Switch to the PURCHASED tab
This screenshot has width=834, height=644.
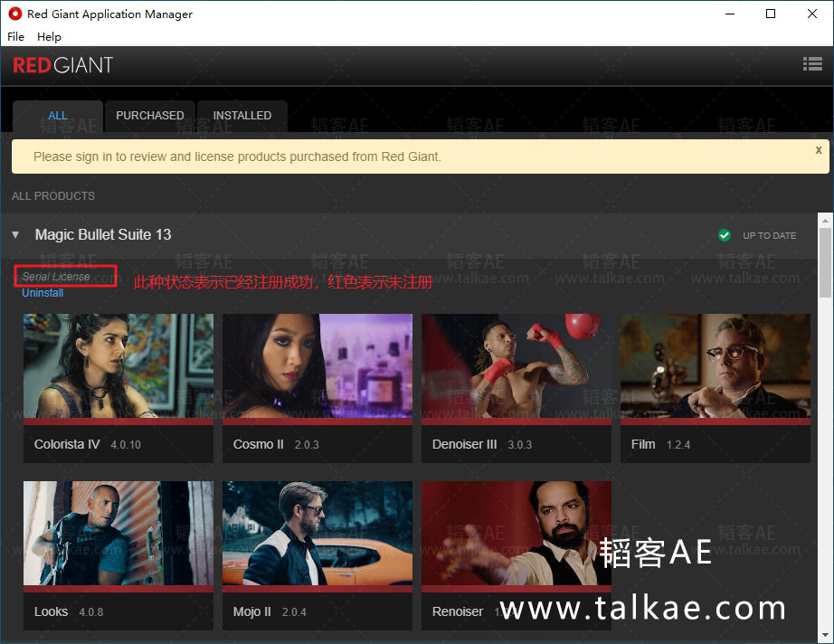click(150, 116)
